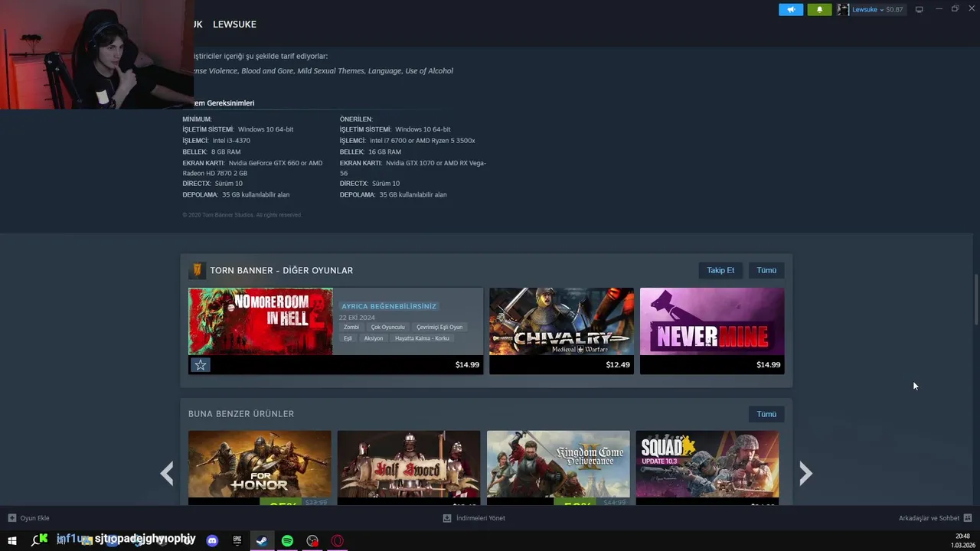Open the Half Sword game card
Screen dimensions: 980x551
point(409,468)
